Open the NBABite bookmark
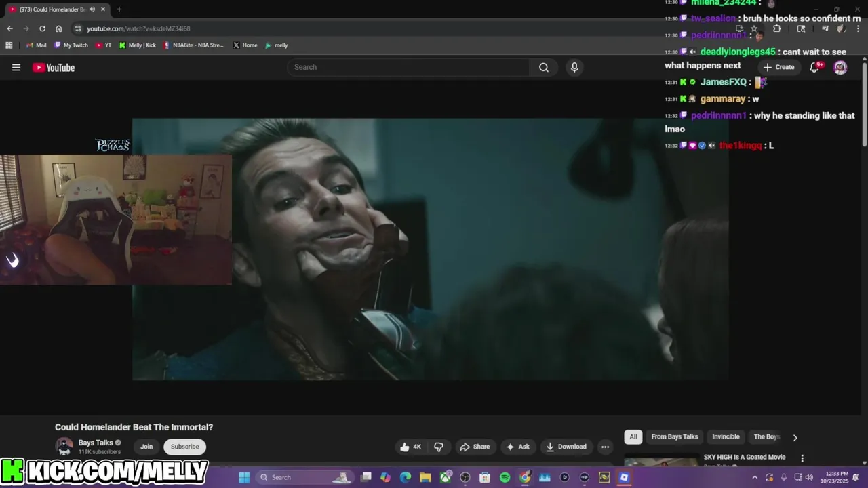The width and height of the screenshot is (868, 488). tap(193, 45)
